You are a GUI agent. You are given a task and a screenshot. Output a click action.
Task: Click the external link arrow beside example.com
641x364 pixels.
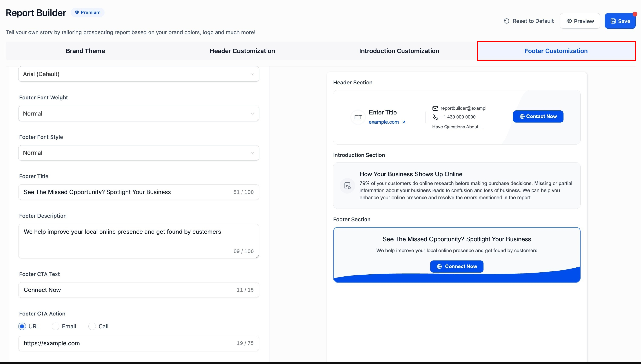(x=404, y=122)
